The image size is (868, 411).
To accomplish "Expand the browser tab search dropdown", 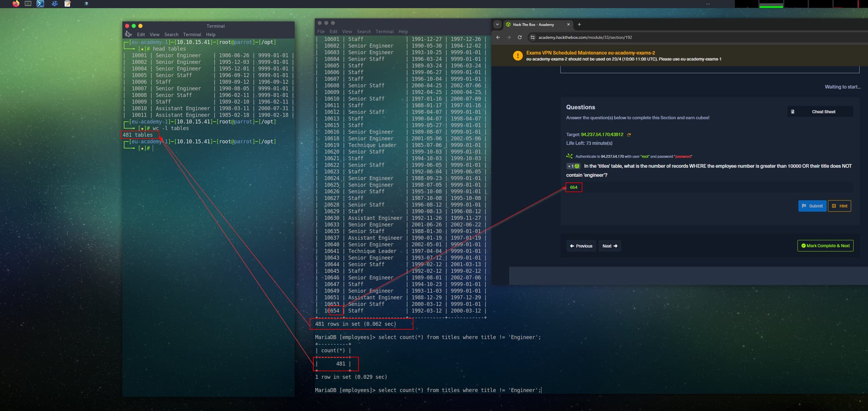I will [x=497, y=24].
